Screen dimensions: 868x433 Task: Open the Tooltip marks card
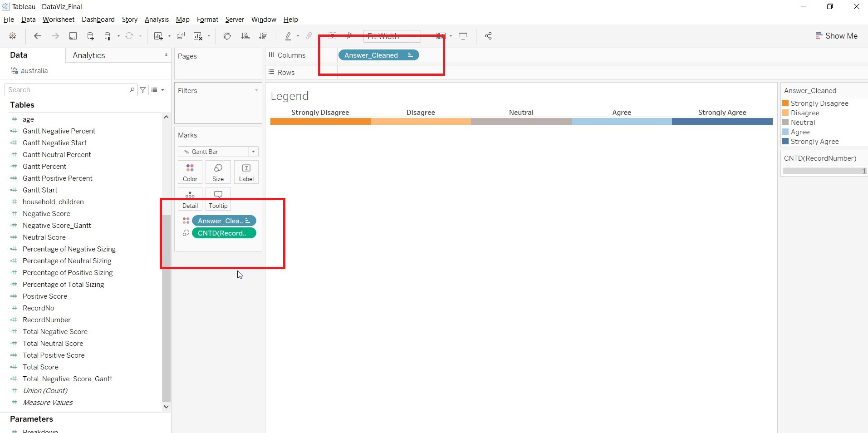[x=218, y=199]
